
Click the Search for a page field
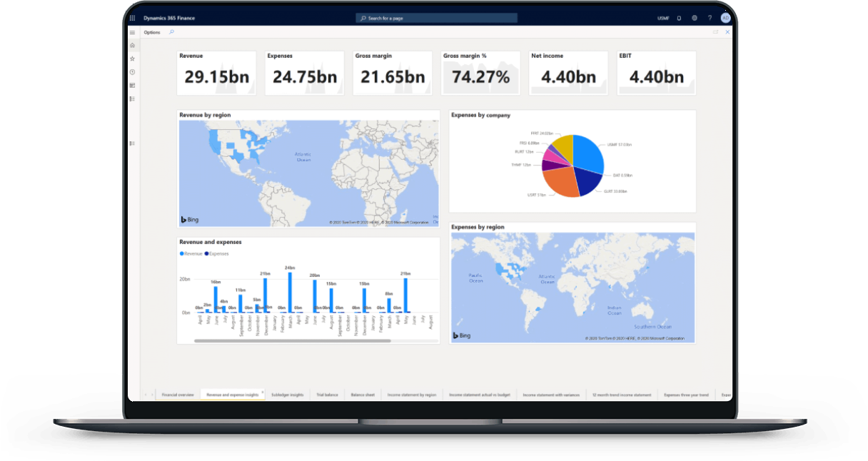click(x=436, y=18)
